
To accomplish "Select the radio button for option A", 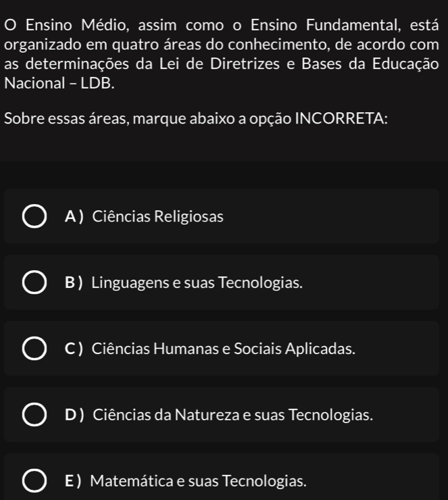I will [34, 216].
